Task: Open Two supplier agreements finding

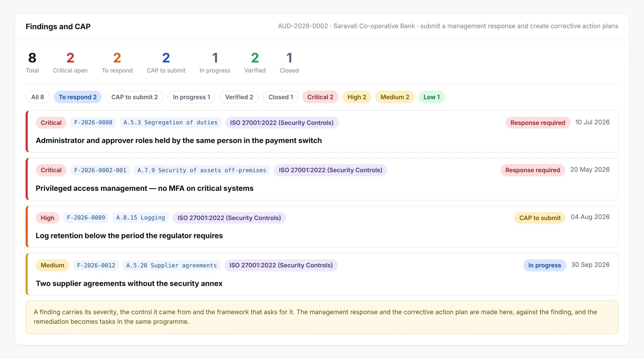Action: [x=129, y=283]
